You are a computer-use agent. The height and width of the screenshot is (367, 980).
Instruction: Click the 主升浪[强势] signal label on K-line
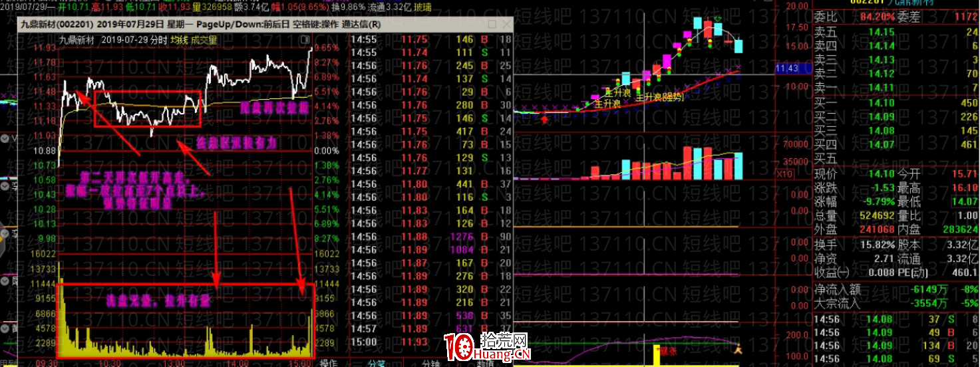(x=659, y=97)
